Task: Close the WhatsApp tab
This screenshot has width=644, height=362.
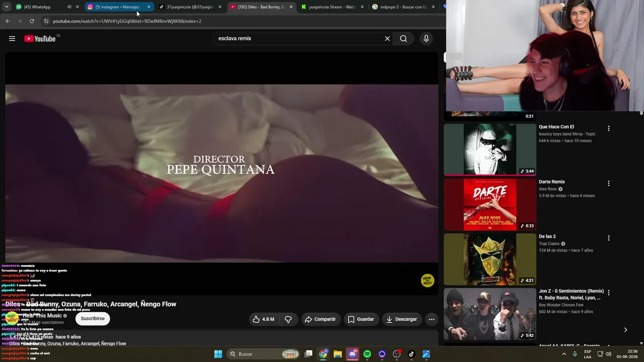Action: [x=77, y=7]
